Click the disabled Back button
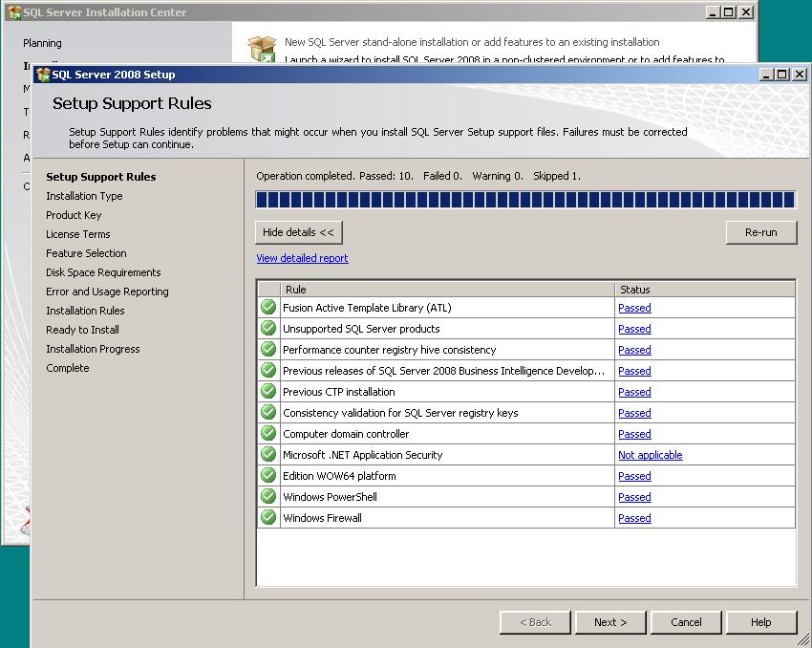Screen dimensions: 812x648 (x=536, y=622)
